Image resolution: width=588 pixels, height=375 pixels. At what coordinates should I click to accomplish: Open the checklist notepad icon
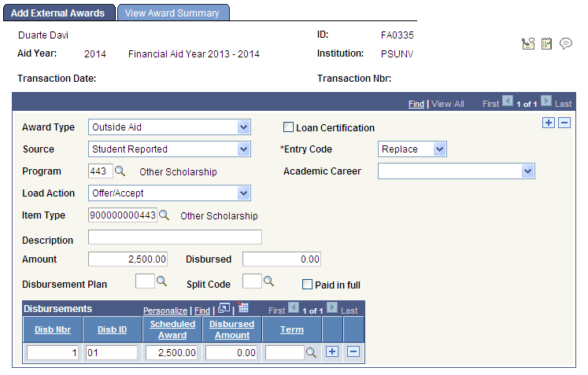[546, 43]
